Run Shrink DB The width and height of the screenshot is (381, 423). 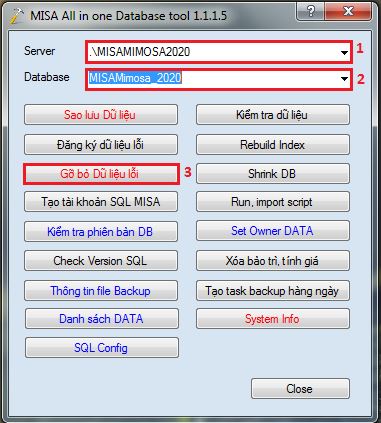click(x=273, y=173)
